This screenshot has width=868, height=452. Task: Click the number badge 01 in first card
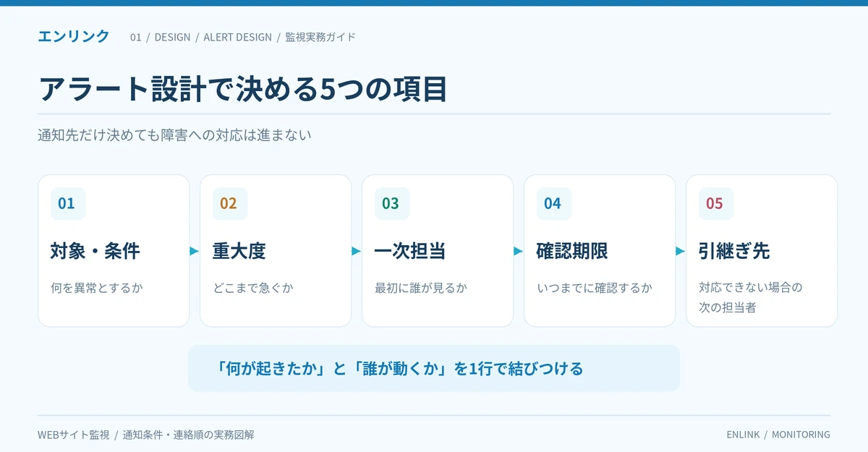(67, 203)
